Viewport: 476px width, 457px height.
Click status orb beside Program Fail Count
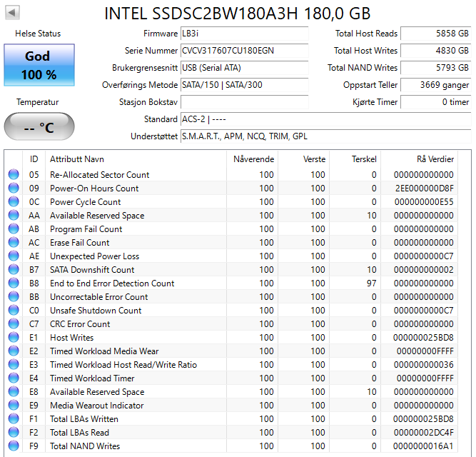pos(14,229)
